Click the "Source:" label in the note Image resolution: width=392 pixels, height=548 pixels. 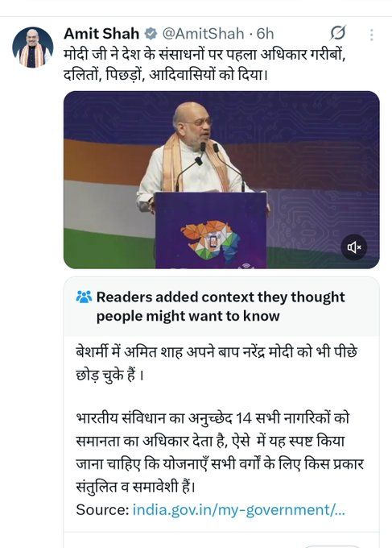(x=102, y=509)
